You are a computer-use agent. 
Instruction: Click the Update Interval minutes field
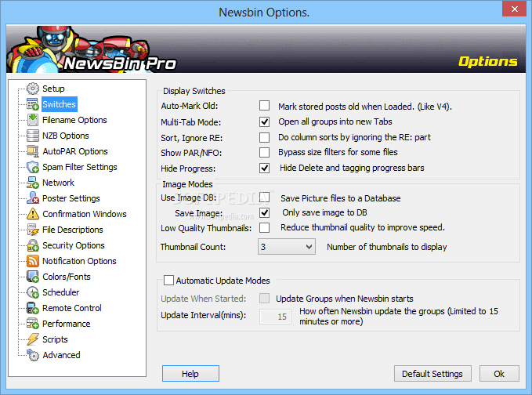[x=275, y=317]
